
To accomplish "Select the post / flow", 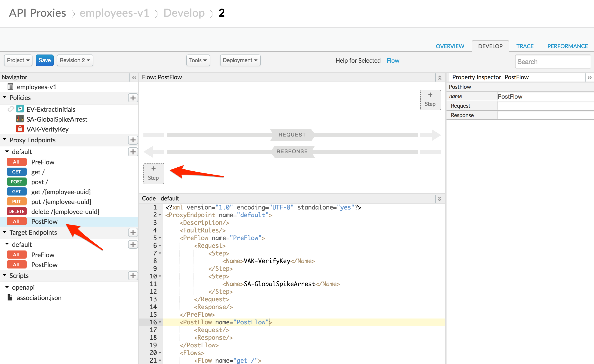I will tap(39, 182).
